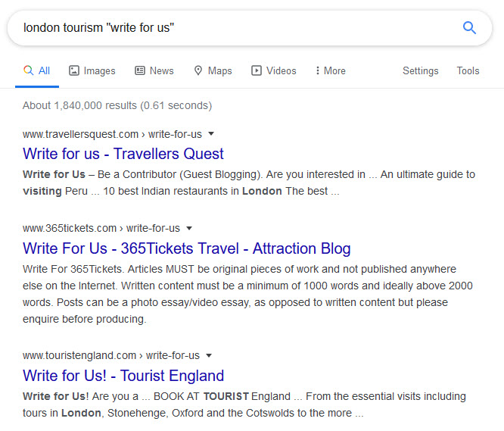Open the search Tools menu
This screenshot has height=431, width=504.
coord(468,70)
